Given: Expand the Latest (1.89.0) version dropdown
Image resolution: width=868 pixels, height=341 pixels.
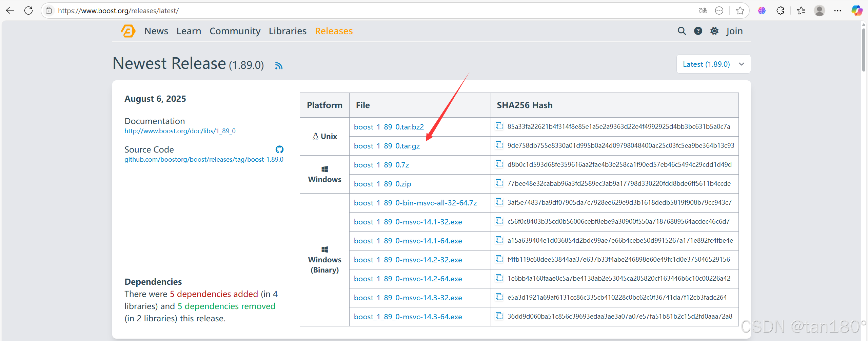Looking at the screenshot, I should point(713,64).
